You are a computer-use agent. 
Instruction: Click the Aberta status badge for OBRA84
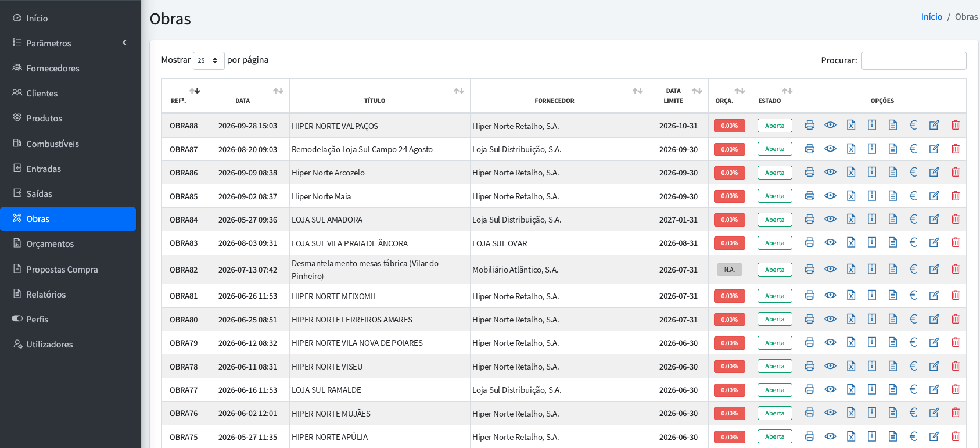click(775, 220)
